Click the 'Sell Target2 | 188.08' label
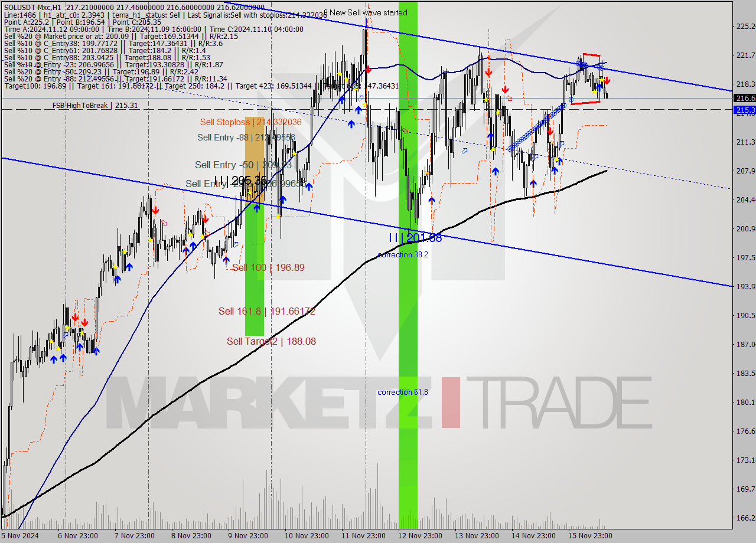756x543 pixels. [271, 341]
